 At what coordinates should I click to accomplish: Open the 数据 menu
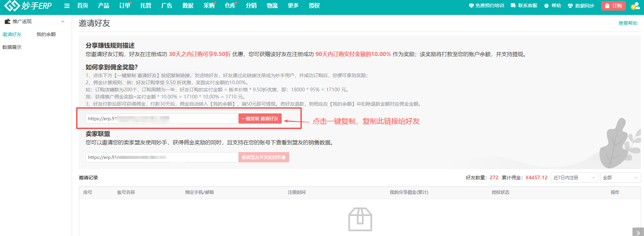[188, 6]
